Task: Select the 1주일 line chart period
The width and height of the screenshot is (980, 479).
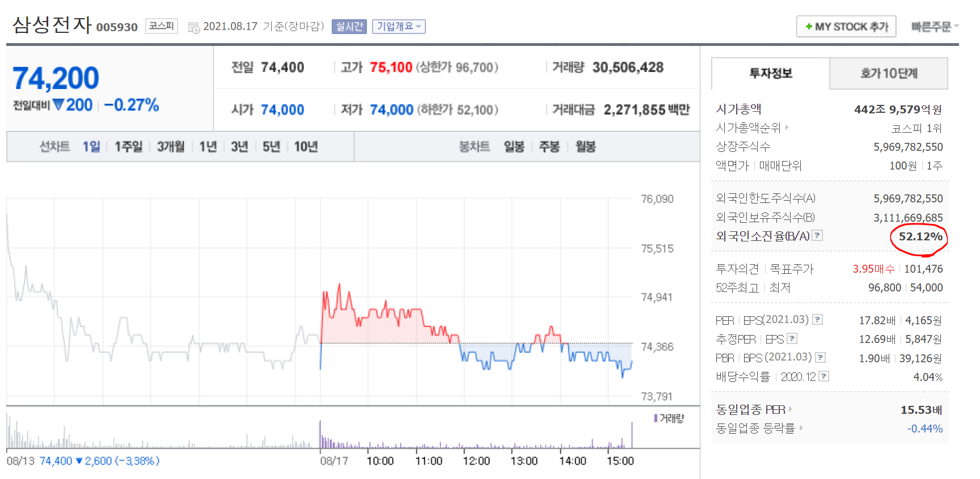Action: [129, 147]
